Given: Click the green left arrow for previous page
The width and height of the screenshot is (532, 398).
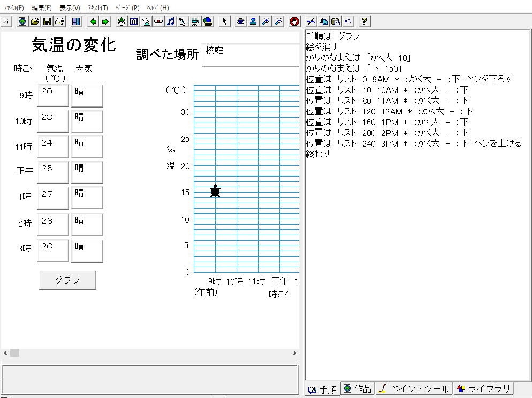Looking at the screenshot, I should 93,21.
